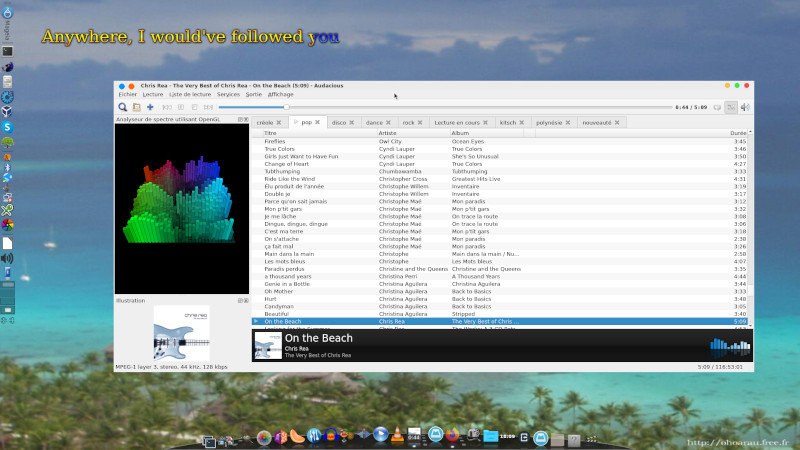This screenshot has width=800, height=450.
Task: Switch to the polynésie playlist tab
Action: (549, 122)
